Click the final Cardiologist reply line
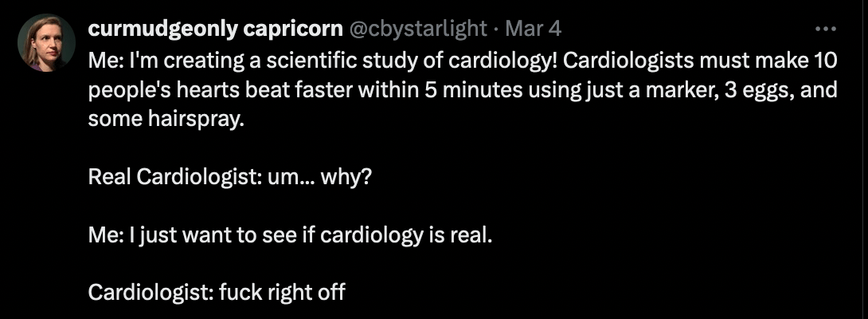868x319 pixels. [217, 292]
